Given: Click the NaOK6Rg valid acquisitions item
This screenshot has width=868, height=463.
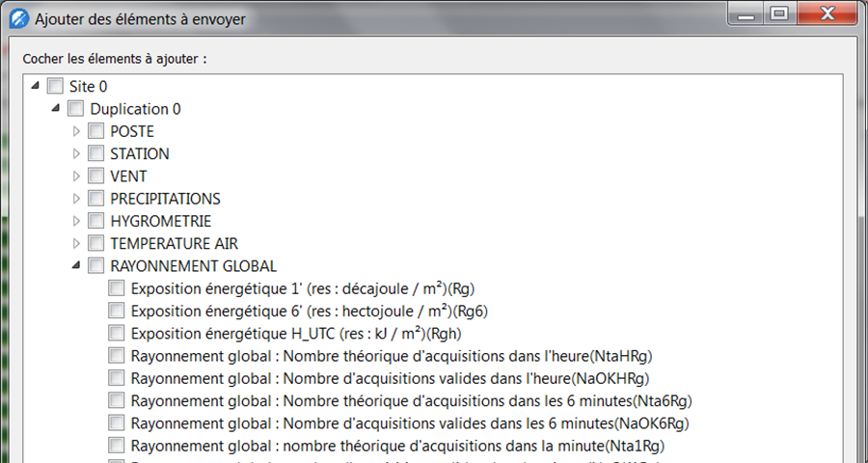Looking at the screenshot, I should tap(410, 422).
